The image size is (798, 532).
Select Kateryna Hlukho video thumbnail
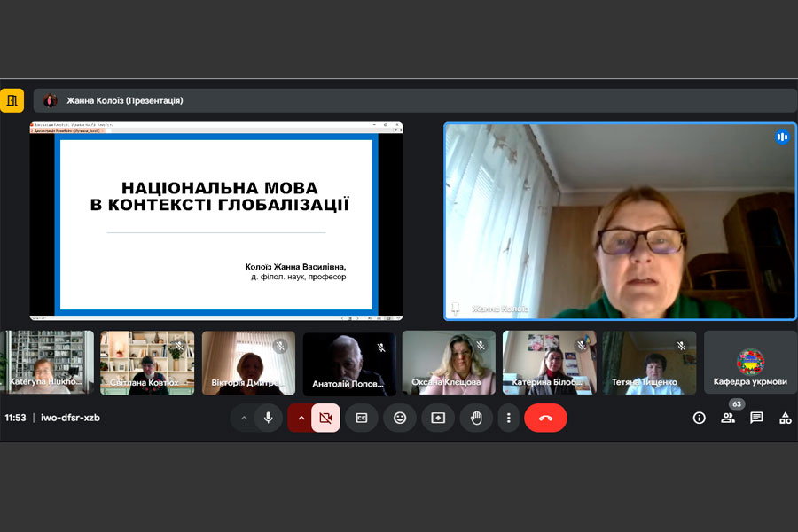tap(47, 363)
